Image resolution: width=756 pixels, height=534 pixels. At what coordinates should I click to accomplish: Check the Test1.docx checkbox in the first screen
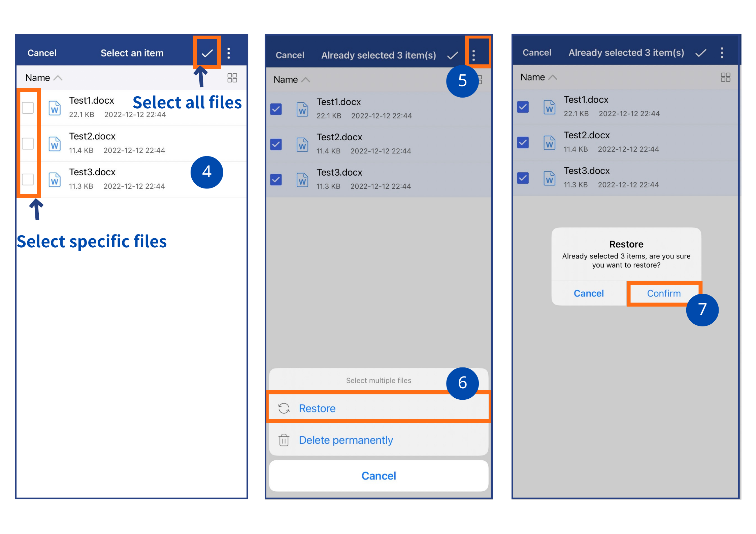28,108
